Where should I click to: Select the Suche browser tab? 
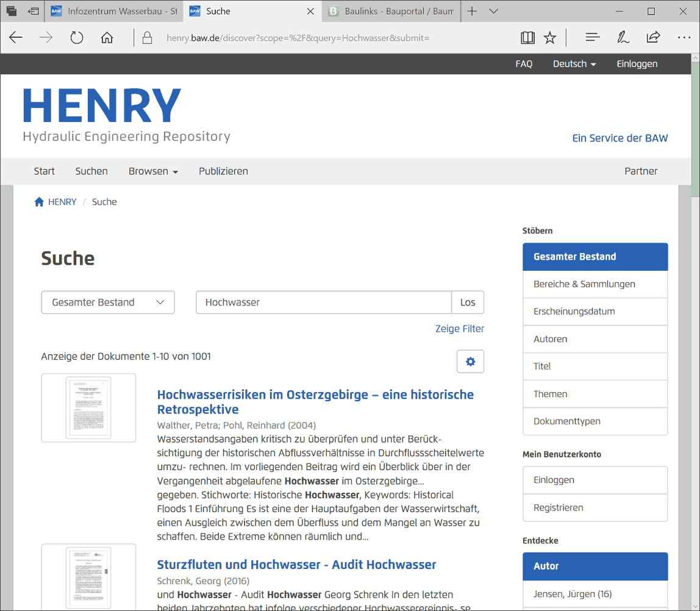click(252, 11)
